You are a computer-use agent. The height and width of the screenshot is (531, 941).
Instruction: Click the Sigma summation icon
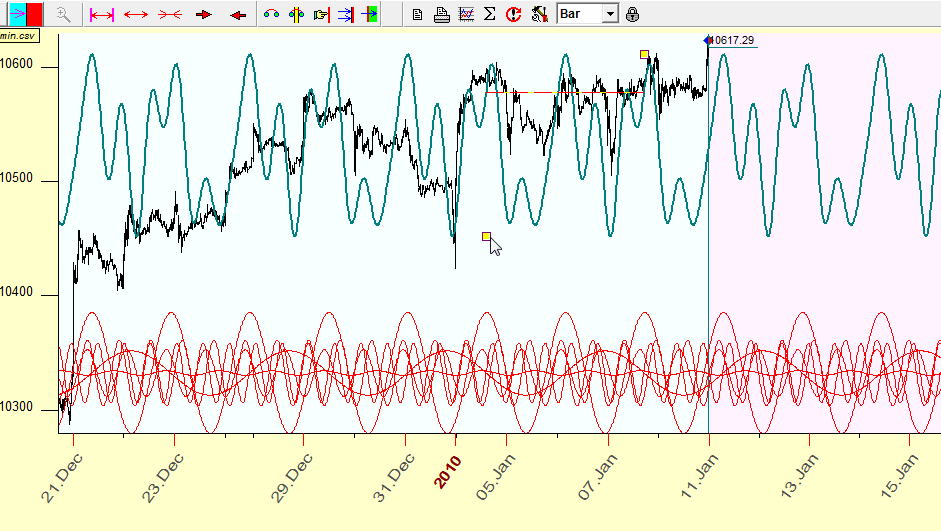pos(489,14)
